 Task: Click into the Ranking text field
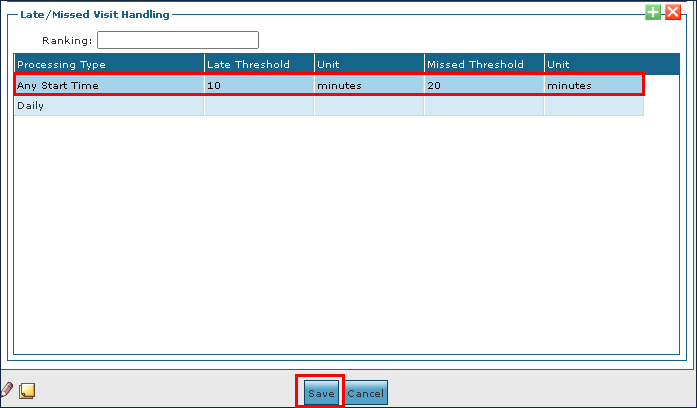177,40
